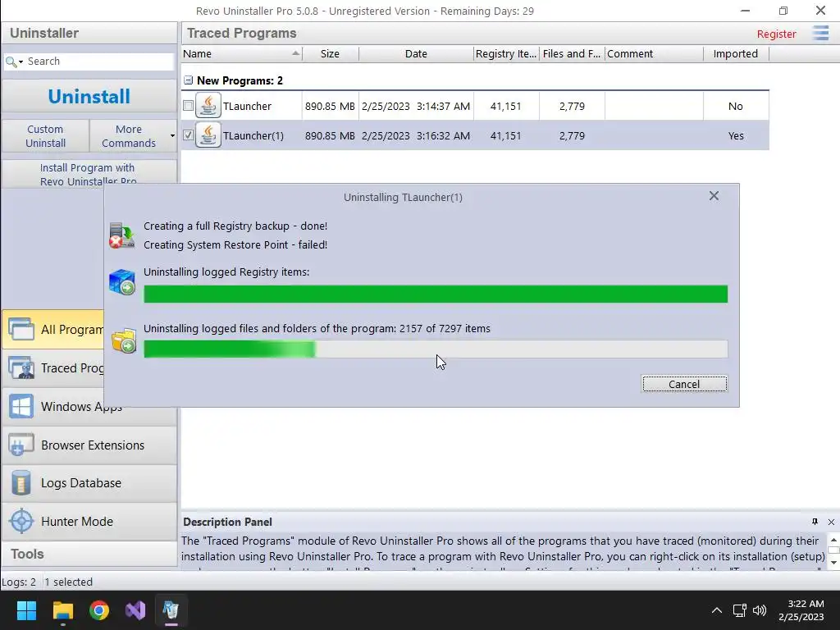Click the 'No' imported cell

pyautogui.click(x=736, y=106)
